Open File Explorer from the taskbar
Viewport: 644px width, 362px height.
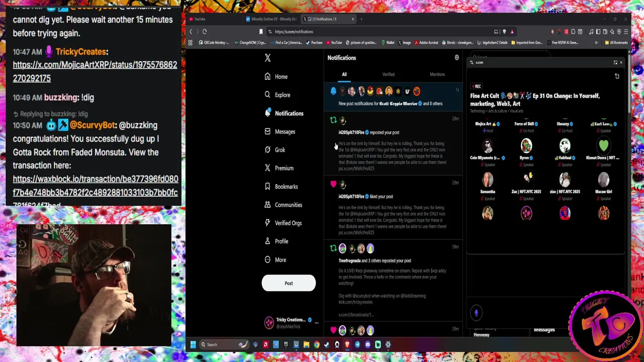coord(306,344)
